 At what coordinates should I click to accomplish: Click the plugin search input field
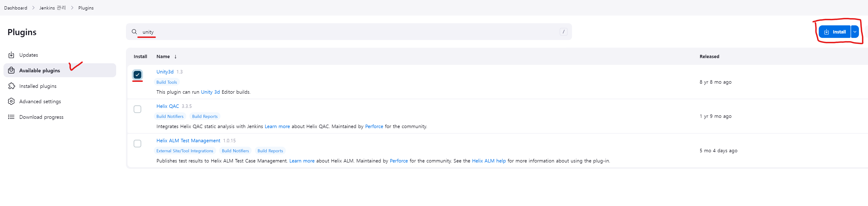(349, 32)
